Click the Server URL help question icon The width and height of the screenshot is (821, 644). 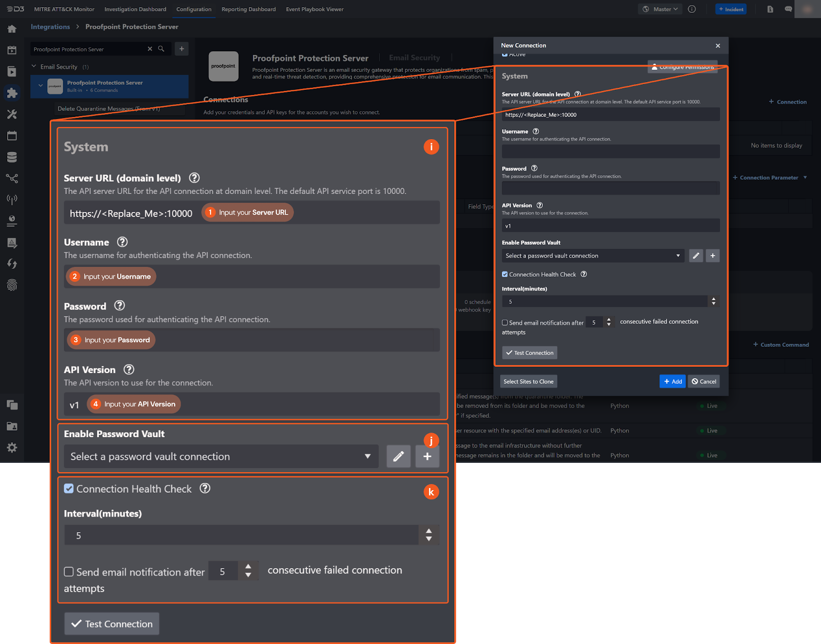click(x=577, y=94)
